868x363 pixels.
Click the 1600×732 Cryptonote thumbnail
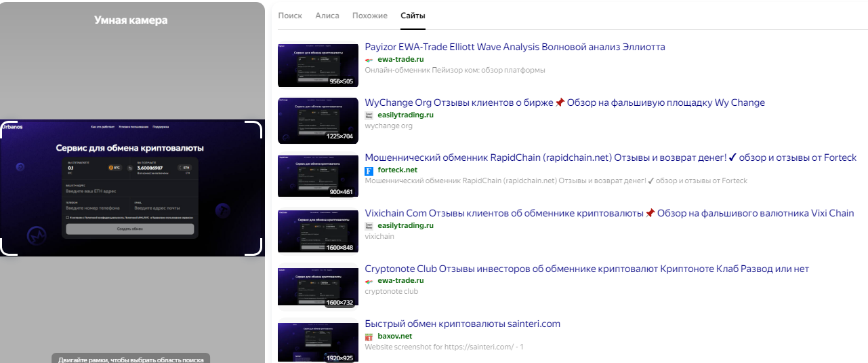pos(318,286)
